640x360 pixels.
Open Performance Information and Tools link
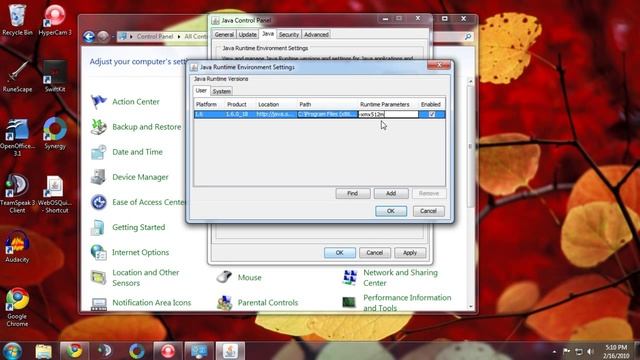coord(407,302)
